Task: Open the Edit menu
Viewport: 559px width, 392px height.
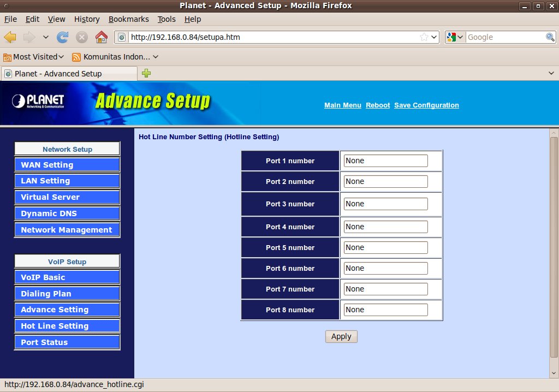Action: [x=32, y=19]
